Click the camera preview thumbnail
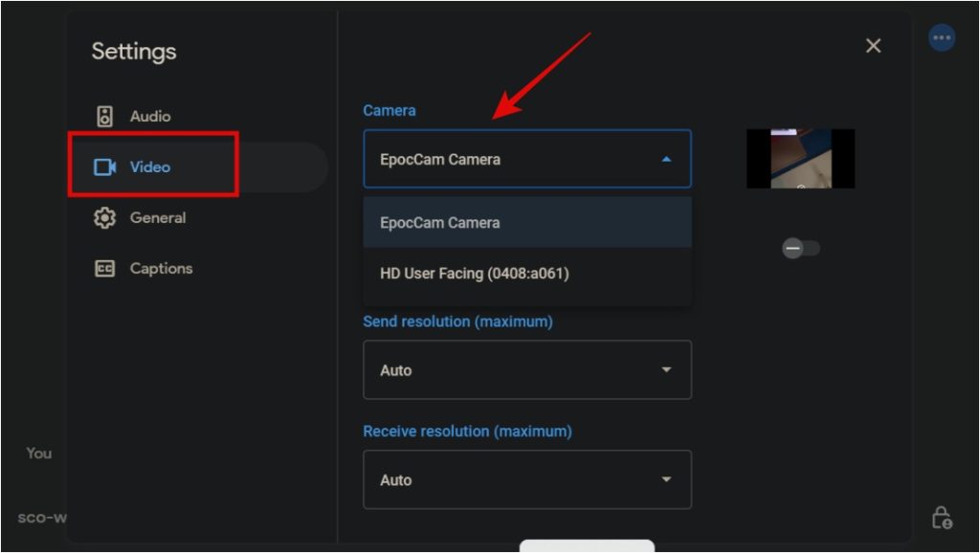Screen dimensions: 980x553 (x=801, y=159)
